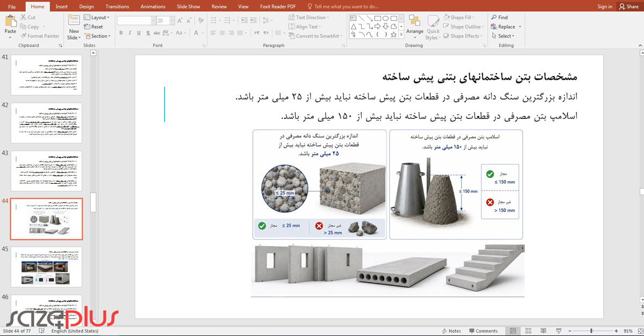Click the Find magnifier command
The image size is (644, 336).
(x=499, y=18)
